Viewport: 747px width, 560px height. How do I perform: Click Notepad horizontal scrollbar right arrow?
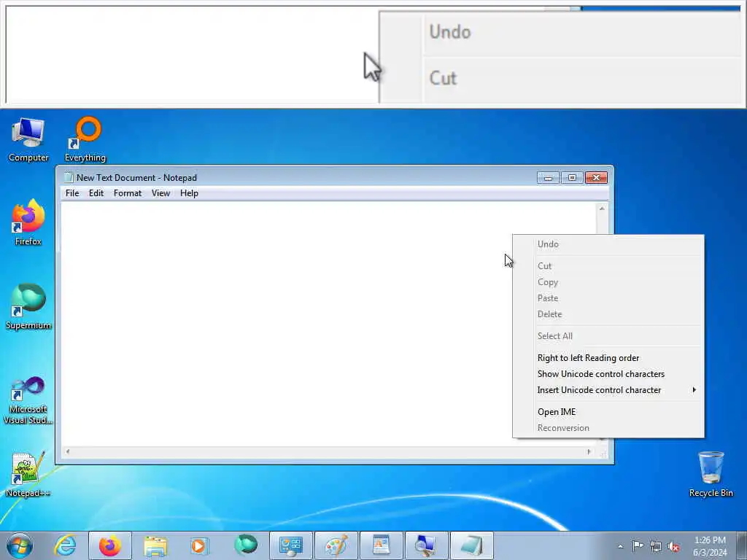point(589,451)
